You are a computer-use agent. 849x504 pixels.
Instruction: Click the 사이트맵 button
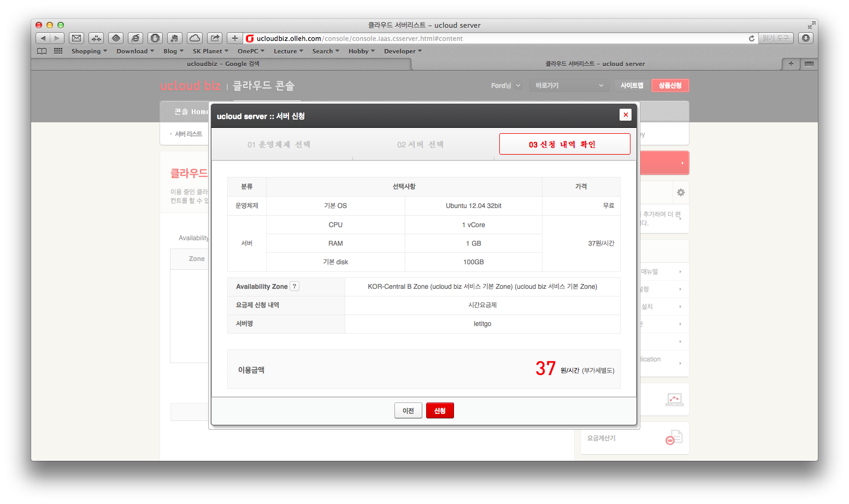pos(632,85)
